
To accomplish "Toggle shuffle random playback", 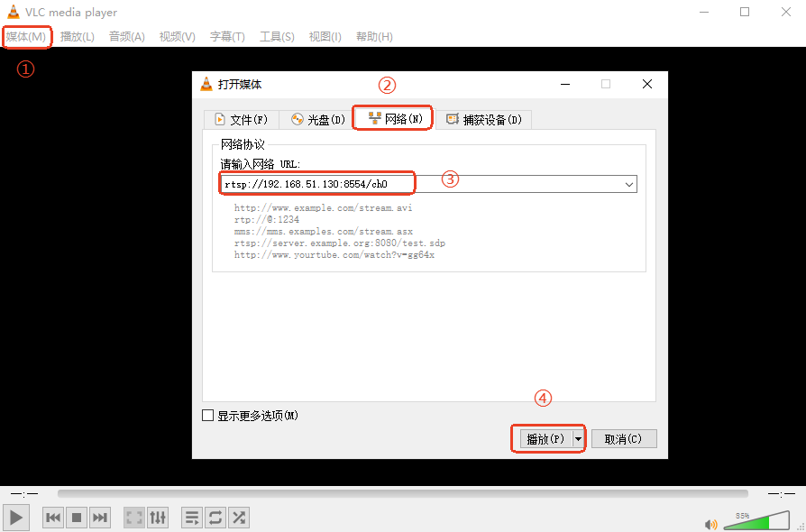I will (x=239, y=517).
